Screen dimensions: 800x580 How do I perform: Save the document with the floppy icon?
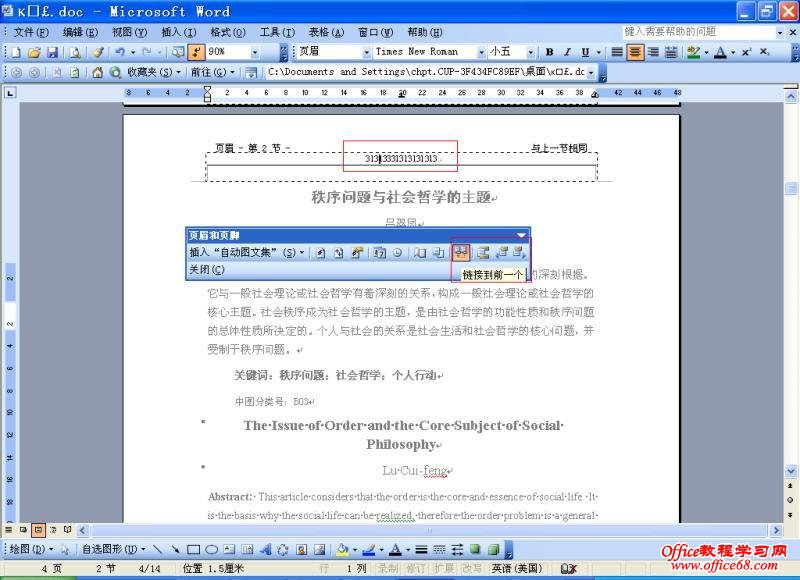pos(52,52)
